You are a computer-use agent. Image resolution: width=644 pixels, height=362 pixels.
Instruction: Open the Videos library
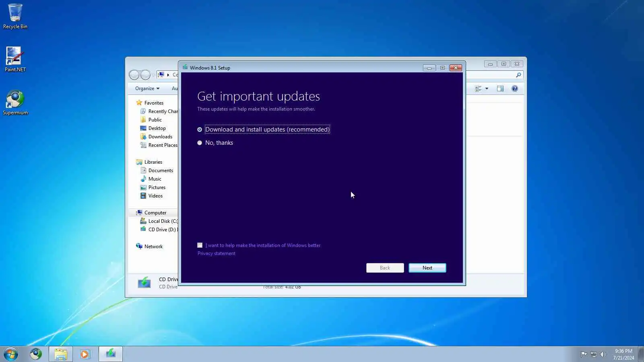155,196
